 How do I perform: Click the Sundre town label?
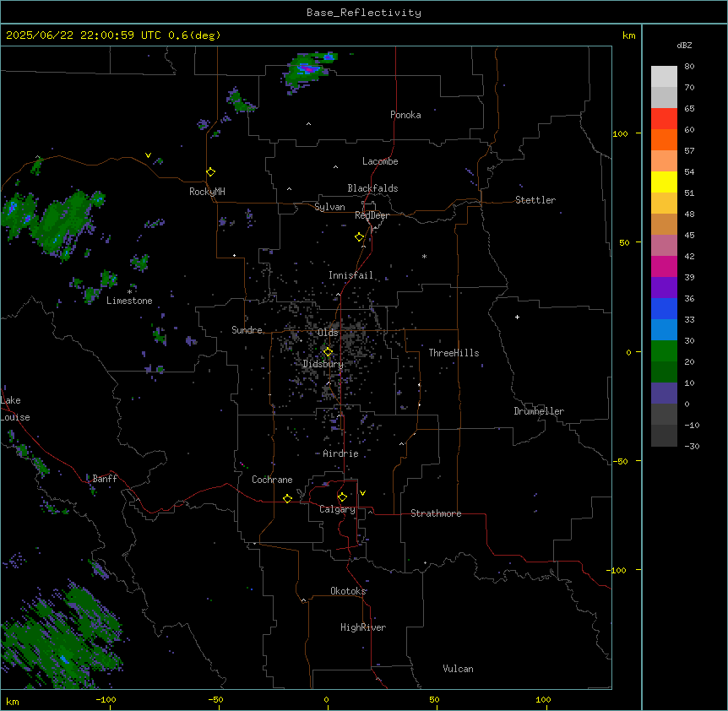click(x=247, y=330)
